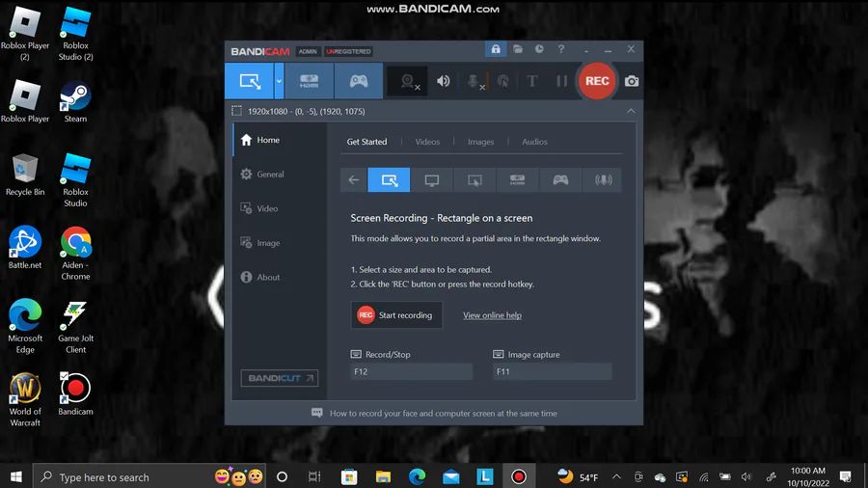Open the recording mode dropdown arrow
Screen dimensions: 868x488
tap(279, 81)
